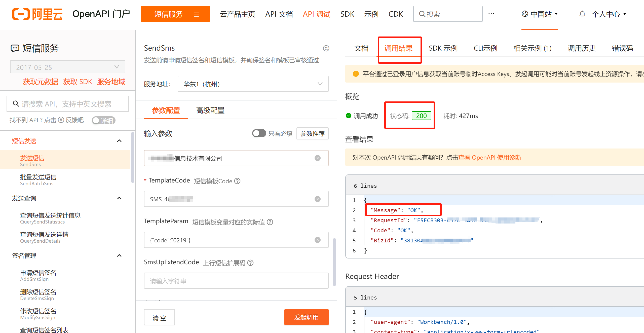Click the sidebar API list scrollbar
The height and width of the screenshot is (333, 644).
pos(133,157)
